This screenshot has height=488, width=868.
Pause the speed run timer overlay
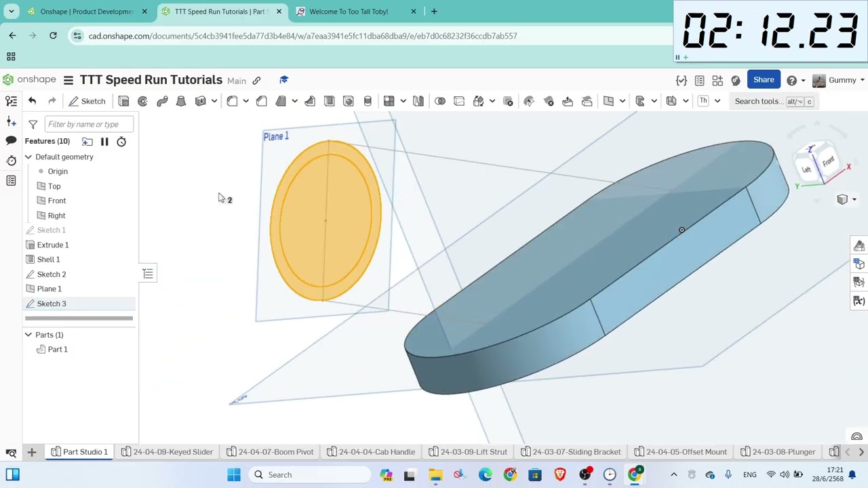coord(677,58)
